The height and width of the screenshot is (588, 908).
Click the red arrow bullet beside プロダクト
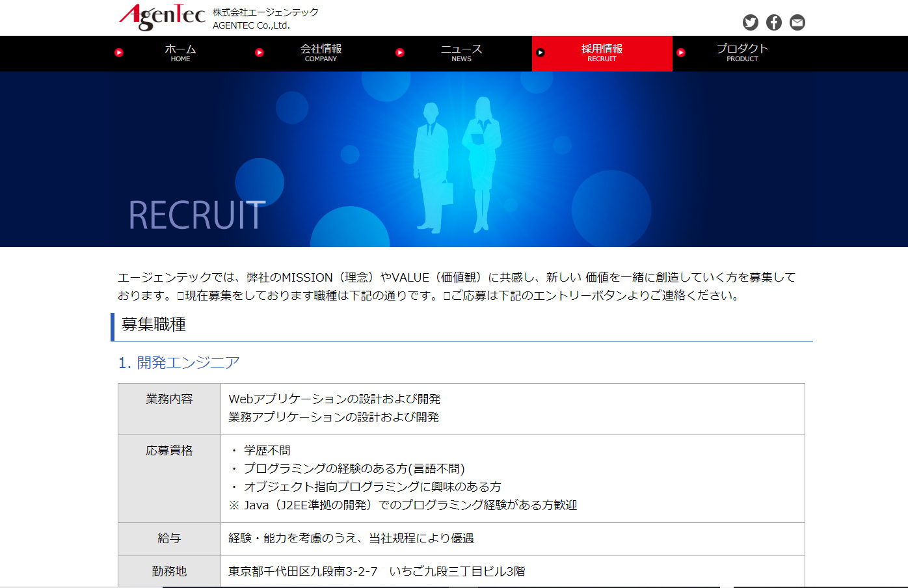(x=681, y=53)
